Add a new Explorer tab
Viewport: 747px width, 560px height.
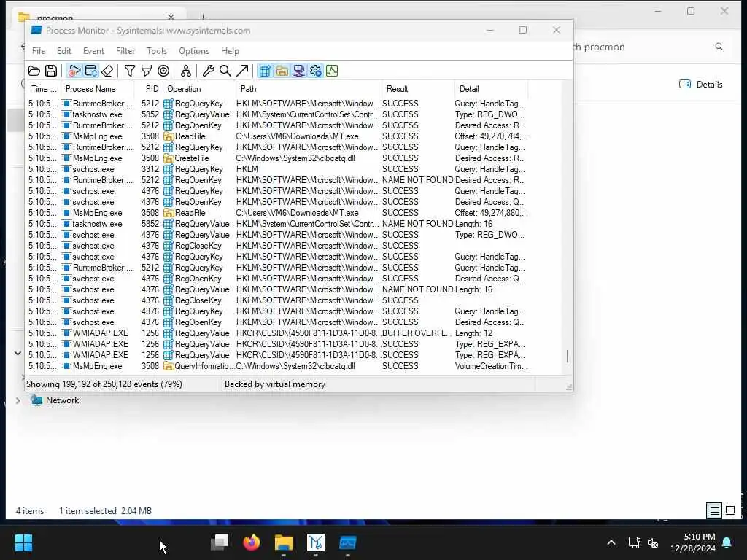click(204, 17)
